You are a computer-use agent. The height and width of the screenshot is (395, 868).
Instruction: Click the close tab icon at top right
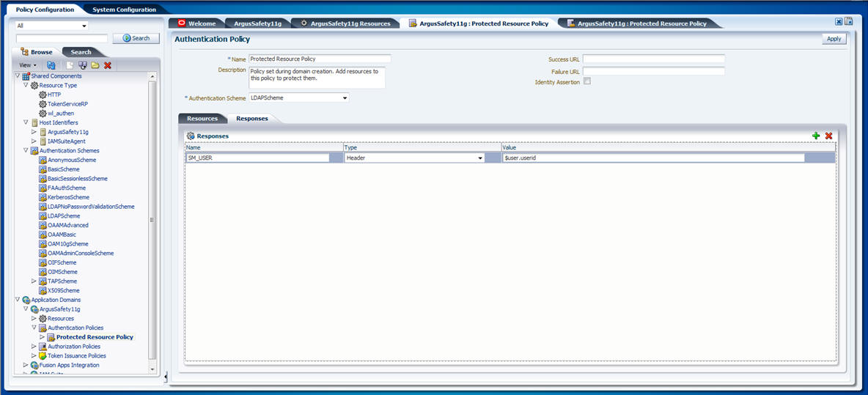839,21
